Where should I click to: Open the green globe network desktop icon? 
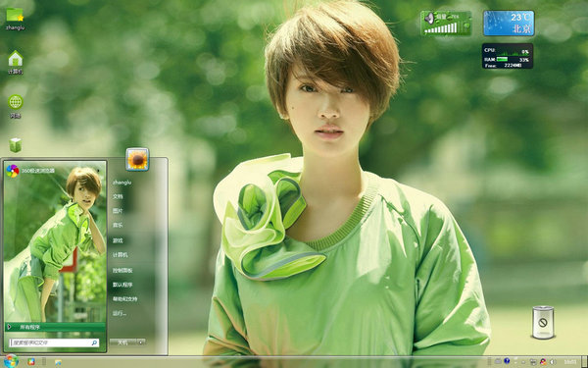click(x=16, y=106)
